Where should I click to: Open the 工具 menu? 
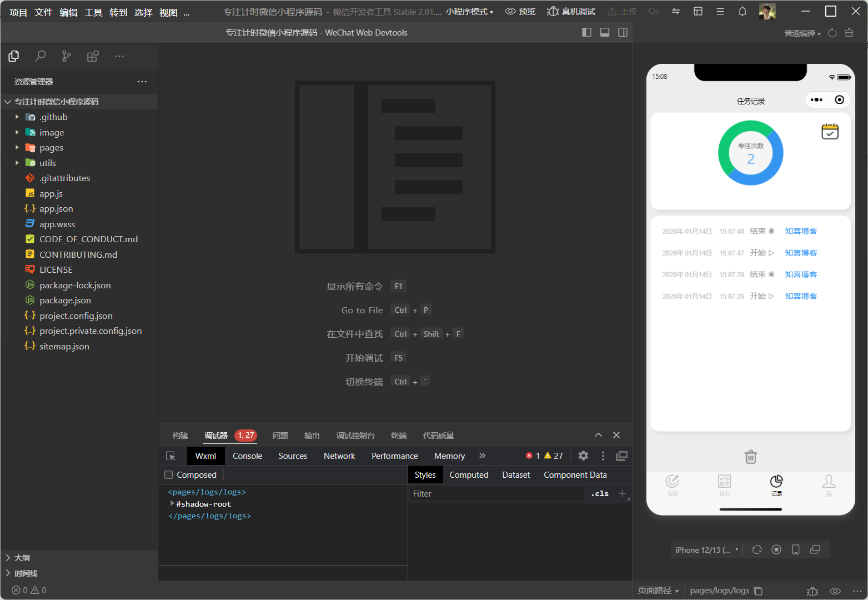pos(93,12)
